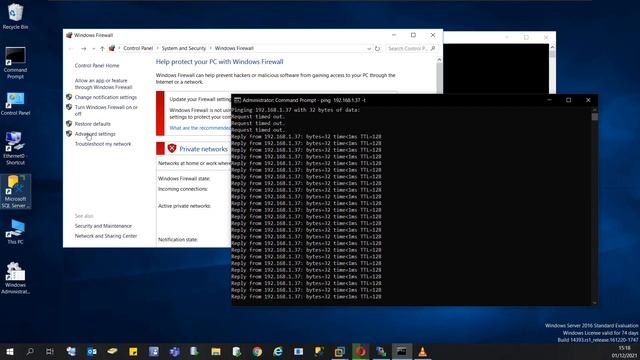This screenshot has width=640, height=360.
Task: Maximize the Administrator Command Prompt window
Action: point(569,100)
